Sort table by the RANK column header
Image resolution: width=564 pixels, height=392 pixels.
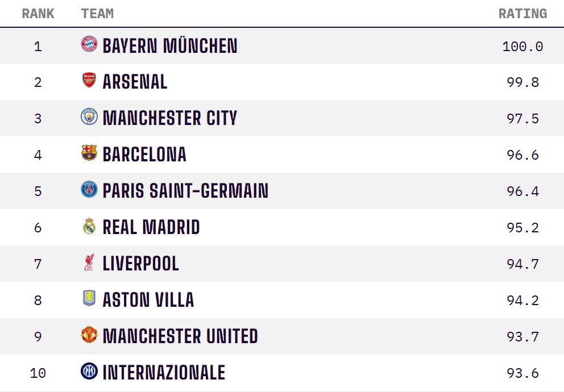click(x=38, y=14)
